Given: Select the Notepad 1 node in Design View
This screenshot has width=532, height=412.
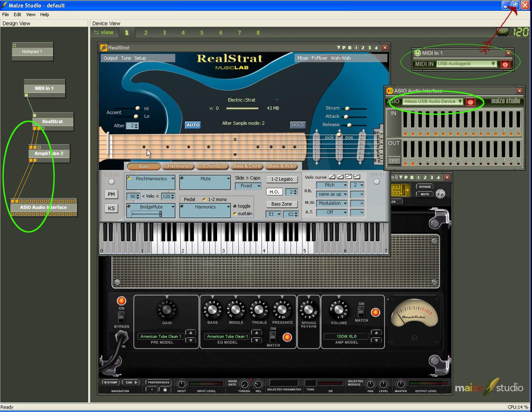Looking at the screenshot, I should point(32,51).
